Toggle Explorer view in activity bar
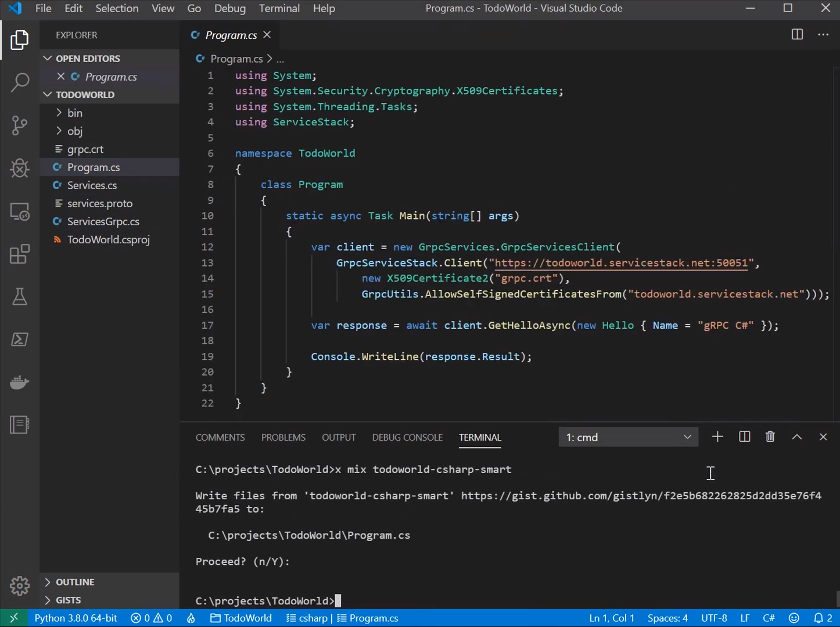This screenshot has height=627, width=840. point(20,40)
